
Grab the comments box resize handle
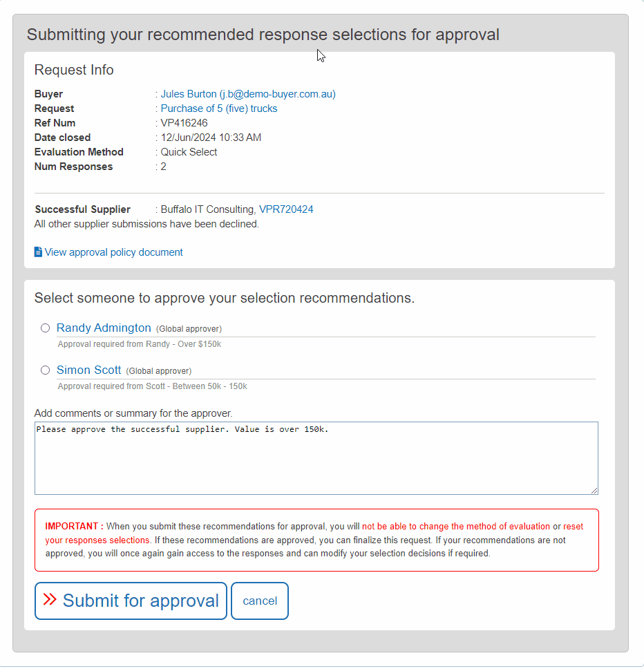tap(594, 491)
